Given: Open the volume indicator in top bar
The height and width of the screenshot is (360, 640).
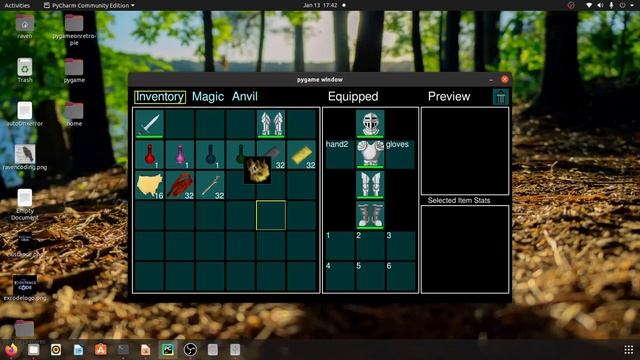Looking at the screenshot, I should click(x=600, y=5).
